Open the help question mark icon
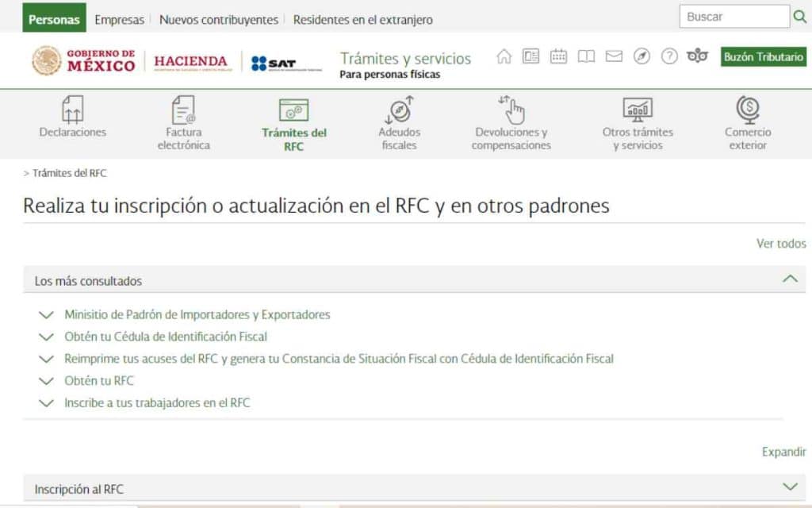The height and width of the screenshot is (508, 812). [668, 56]
